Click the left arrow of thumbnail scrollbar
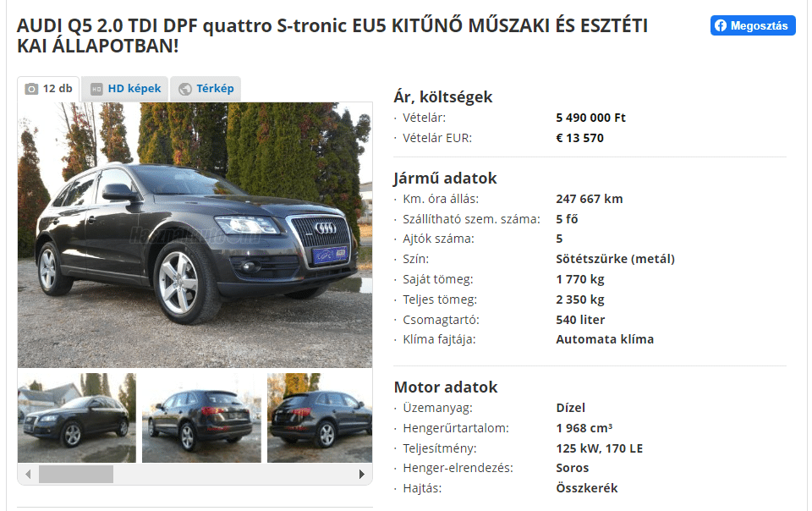The image size is (812, 511). (28, 475)
